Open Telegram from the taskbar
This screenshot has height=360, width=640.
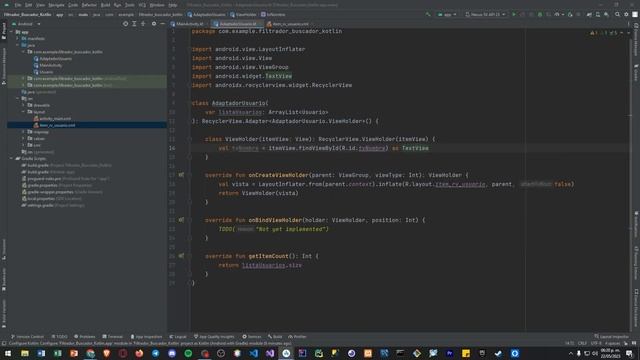coord(156,353)
